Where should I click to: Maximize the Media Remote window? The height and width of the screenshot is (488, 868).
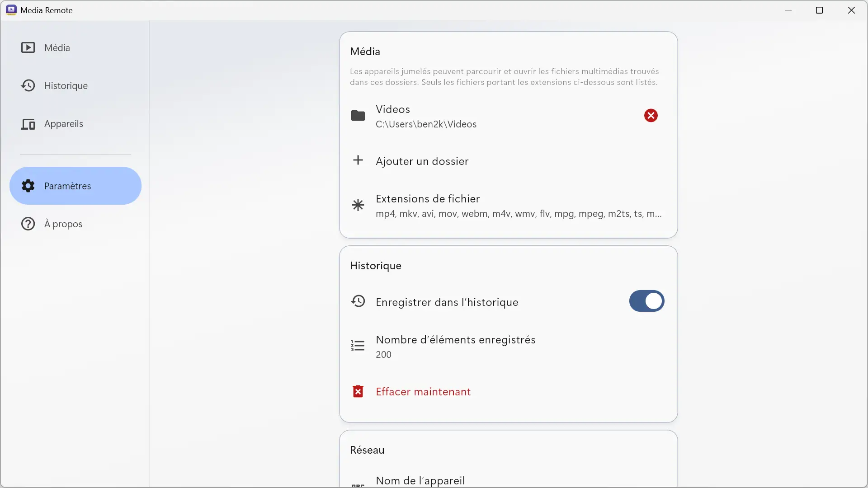[819, 10]
